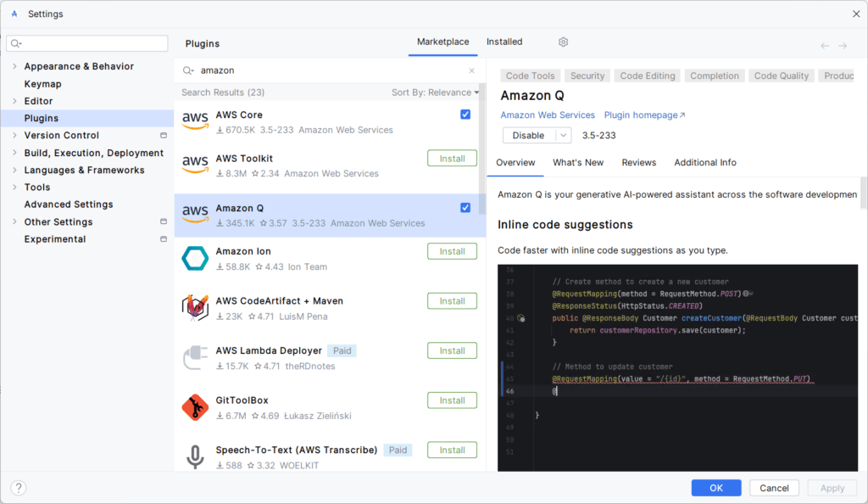Toggle the Amazon Q plugin checkbox

(x=465, y=208)
